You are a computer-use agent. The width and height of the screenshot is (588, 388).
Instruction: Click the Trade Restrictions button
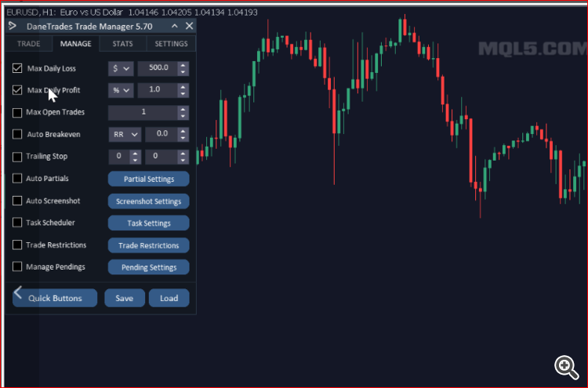pos(148,245)
